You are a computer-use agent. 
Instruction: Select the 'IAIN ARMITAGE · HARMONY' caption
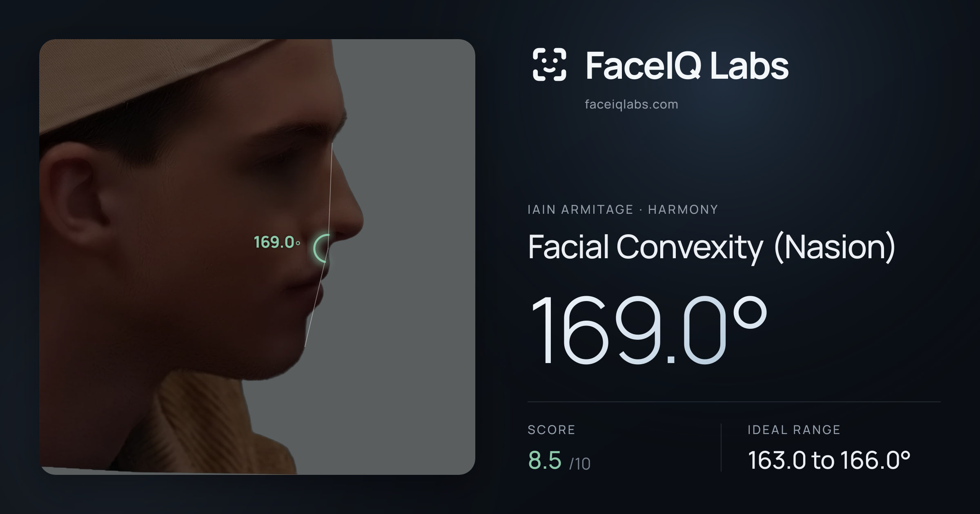[x=623, y=210]
